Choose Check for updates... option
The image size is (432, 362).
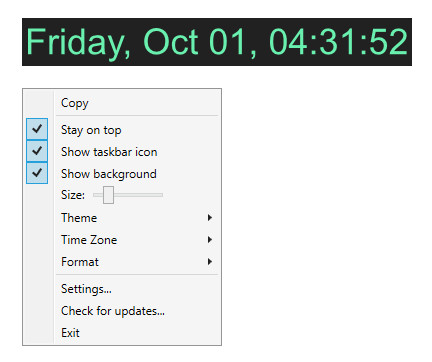click(x=113, y=311)
